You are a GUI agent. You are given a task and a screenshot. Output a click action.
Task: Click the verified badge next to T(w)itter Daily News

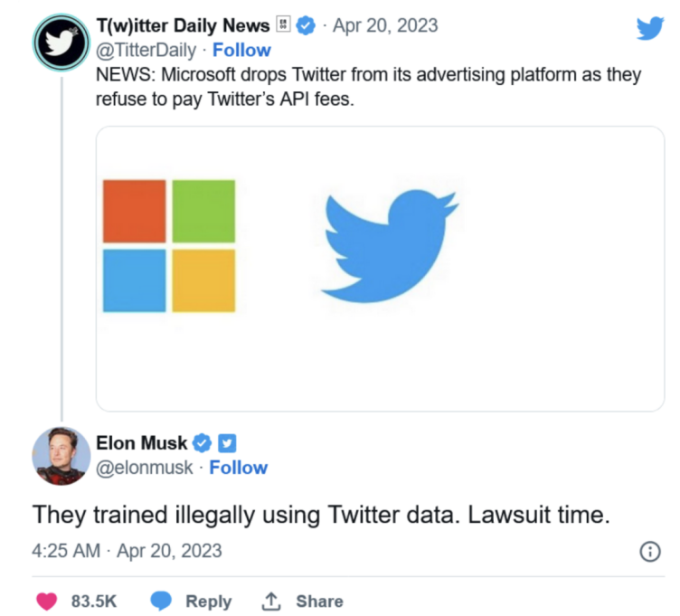pyautogui.click(x=306, y=25)
